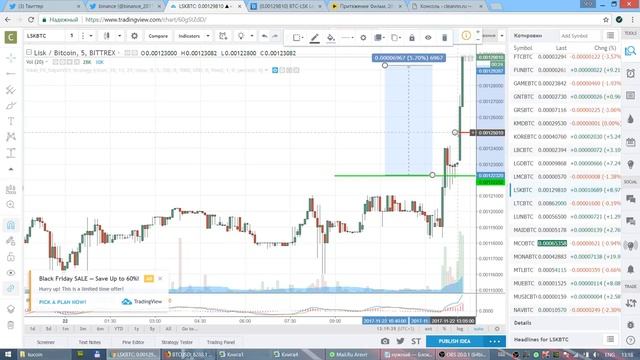Open the zoom in tool
The image size is (640, 360).
(11, 204)
